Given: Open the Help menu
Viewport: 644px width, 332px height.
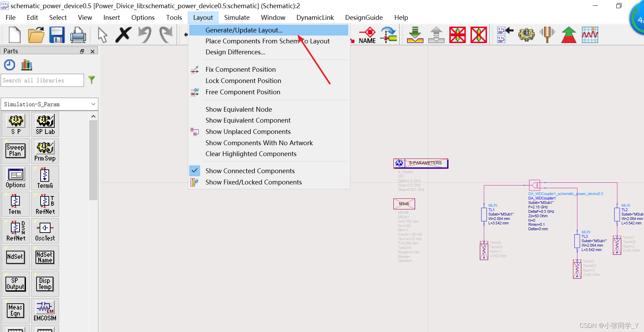Looking at the screenshot, I should [401, 17].
